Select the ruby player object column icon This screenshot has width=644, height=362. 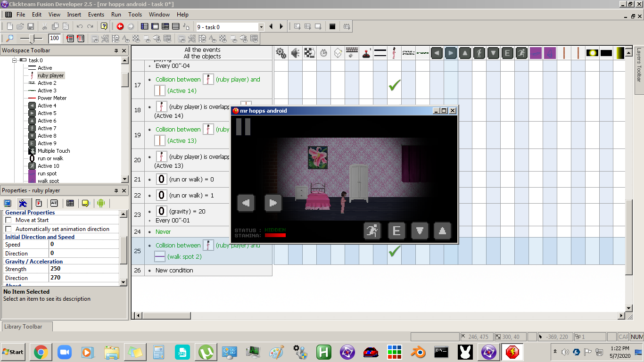pyautogui.click(x=394, y=53)
